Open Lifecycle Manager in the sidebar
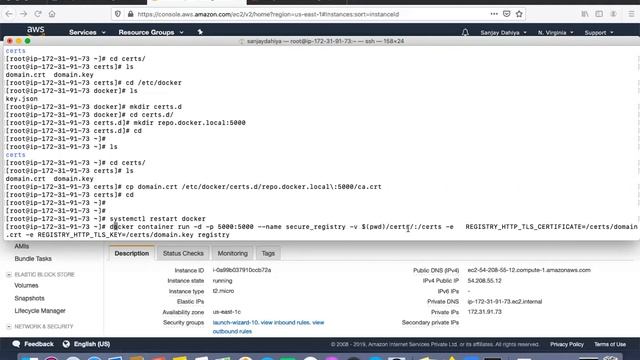 40,311
